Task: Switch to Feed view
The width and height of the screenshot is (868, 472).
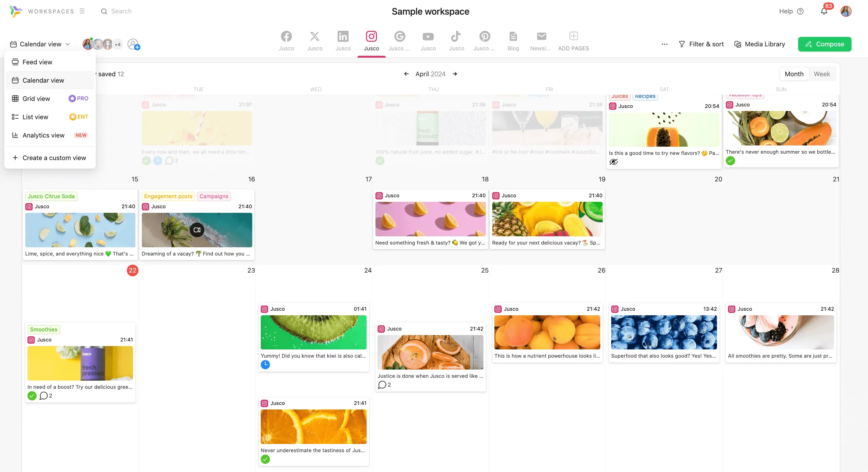Action: coord(37,62)
